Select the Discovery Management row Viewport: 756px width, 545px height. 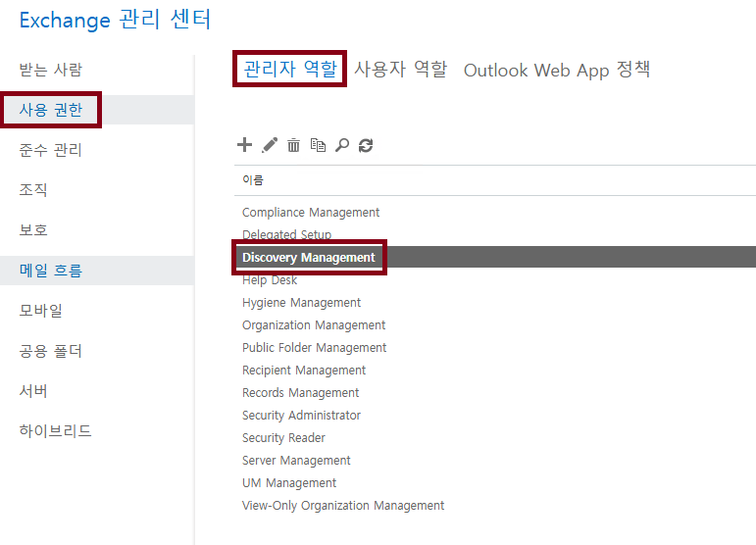pos(495,258)
